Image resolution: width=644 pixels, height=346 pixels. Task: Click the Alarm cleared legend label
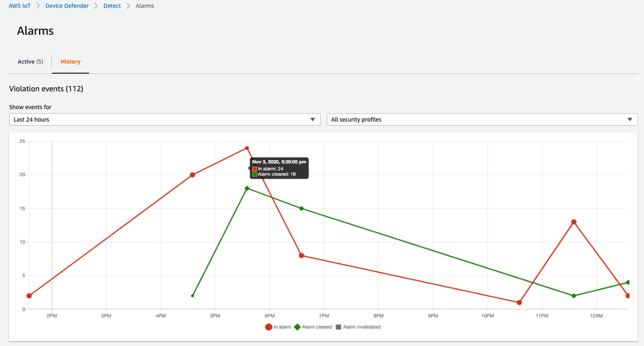(317, 327)
